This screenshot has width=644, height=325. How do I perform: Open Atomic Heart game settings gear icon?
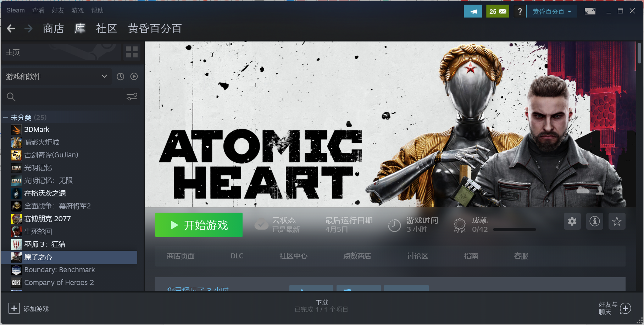(572, 221)
